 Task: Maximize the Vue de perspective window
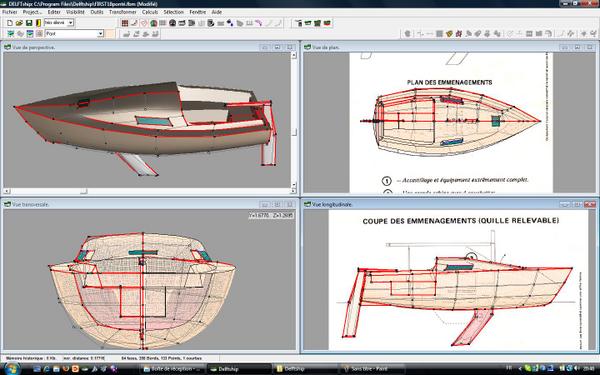coord(277,47)
